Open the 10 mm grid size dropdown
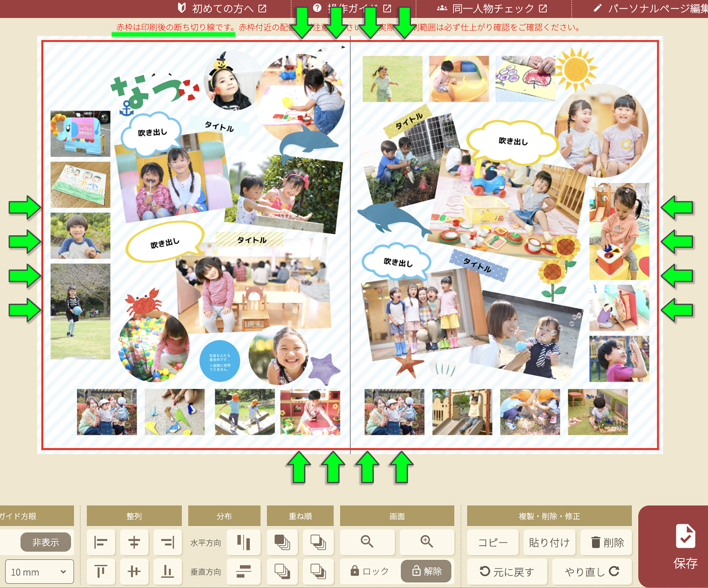This screenshot has width=708, height=588. pos(40,572)
